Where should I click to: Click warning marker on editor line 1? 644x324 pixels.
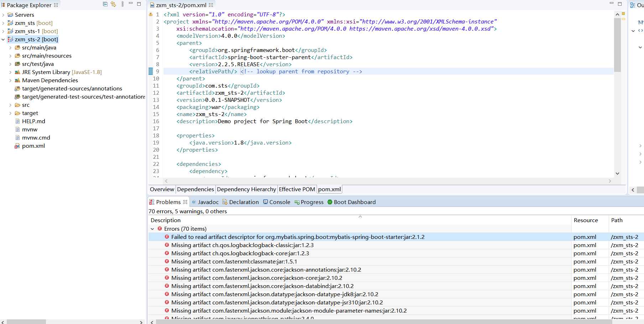coord(151,15)
